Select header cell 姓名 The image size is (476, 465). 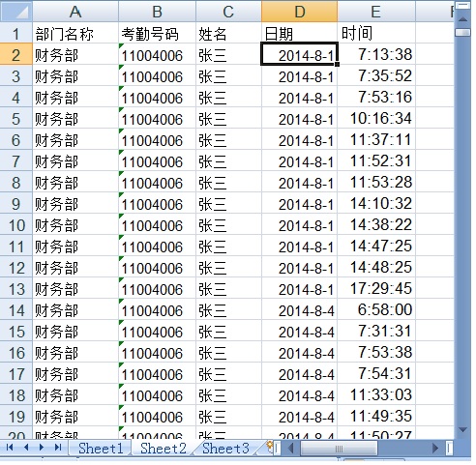click(x=228, y=33)
